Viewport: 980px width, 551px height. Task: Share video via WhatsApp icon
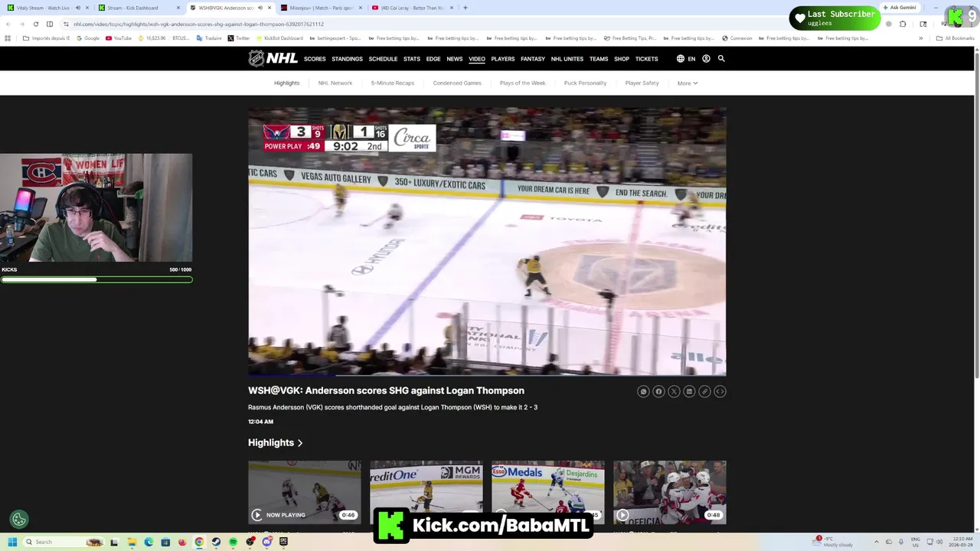[x=643, y=391]
